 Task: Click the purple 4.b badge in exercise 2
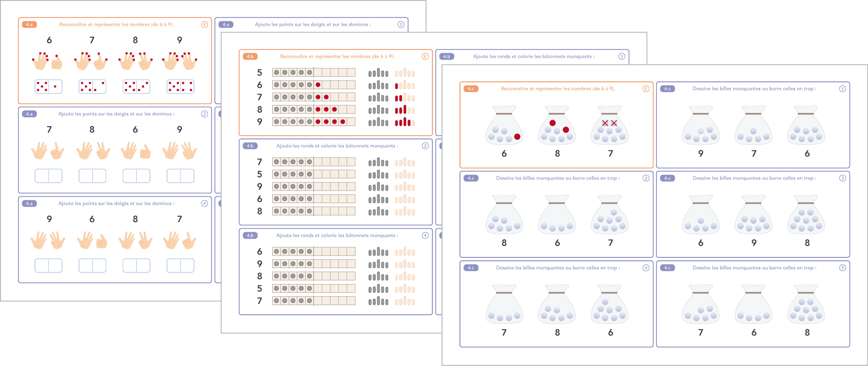coord(250,146)
